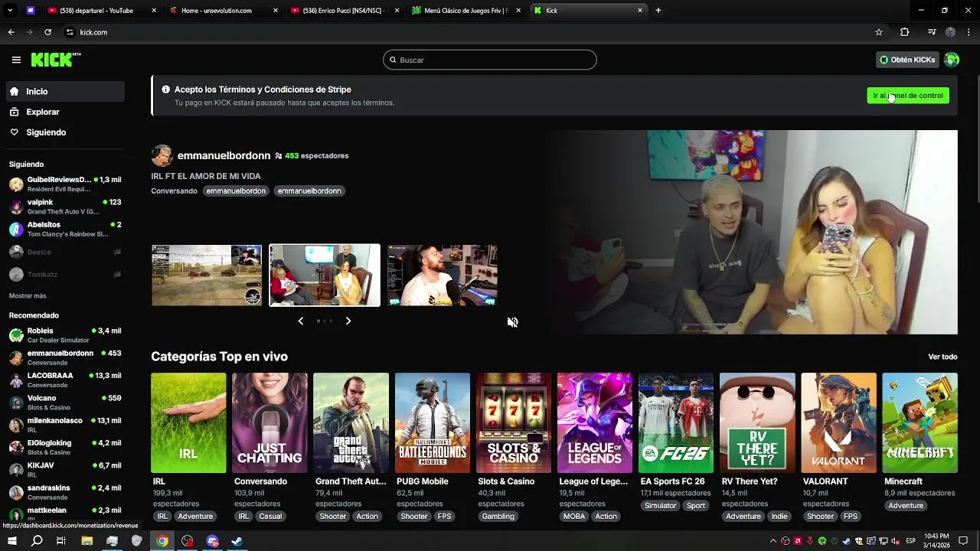This screenshot has width=980, height=551.
Task: Open the VALORANT category card
Action: [838, 422]
